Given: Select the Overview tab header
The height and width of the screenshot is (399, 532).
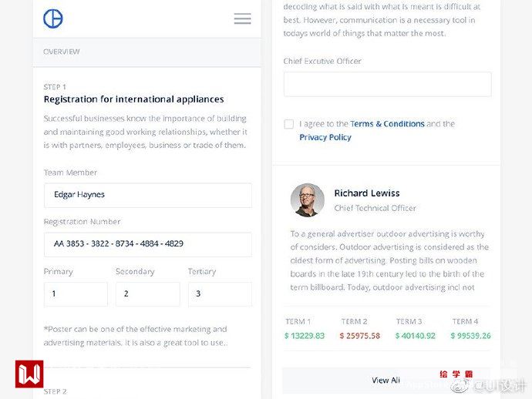Looking at the screenshot, I should (62, 52).
